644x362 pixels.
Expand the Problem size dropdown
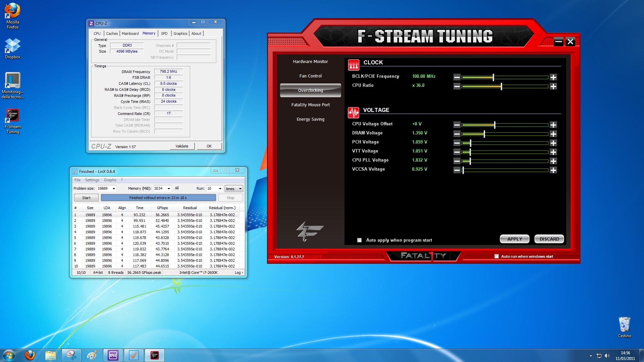[x=114, y=189]
